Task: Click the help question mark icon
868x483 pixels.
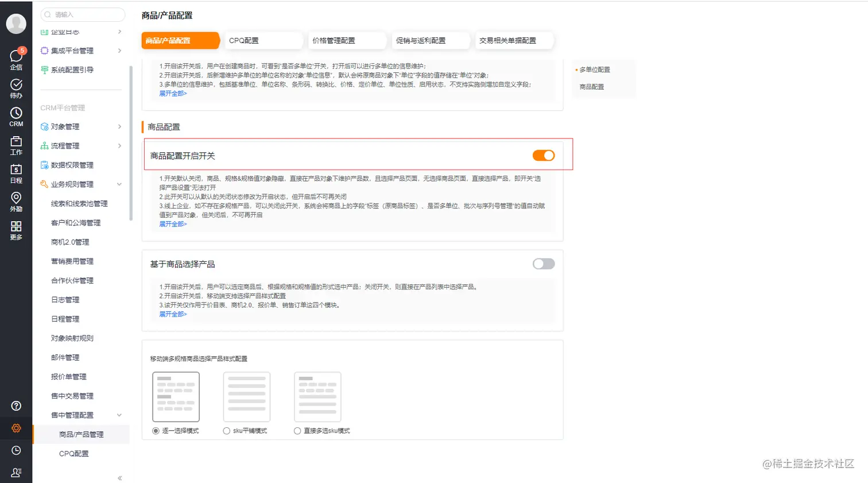Action: coord(16,406)
